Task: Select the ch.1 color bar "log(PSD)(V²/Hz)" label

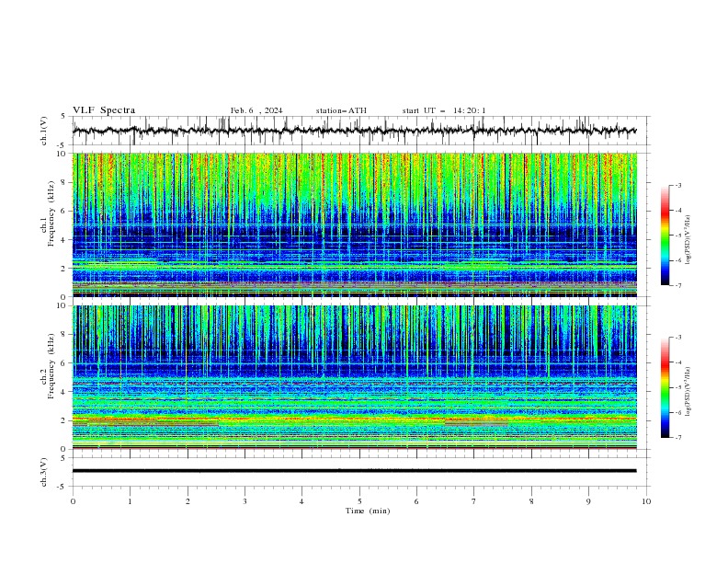Action: (x=688, y=240)
